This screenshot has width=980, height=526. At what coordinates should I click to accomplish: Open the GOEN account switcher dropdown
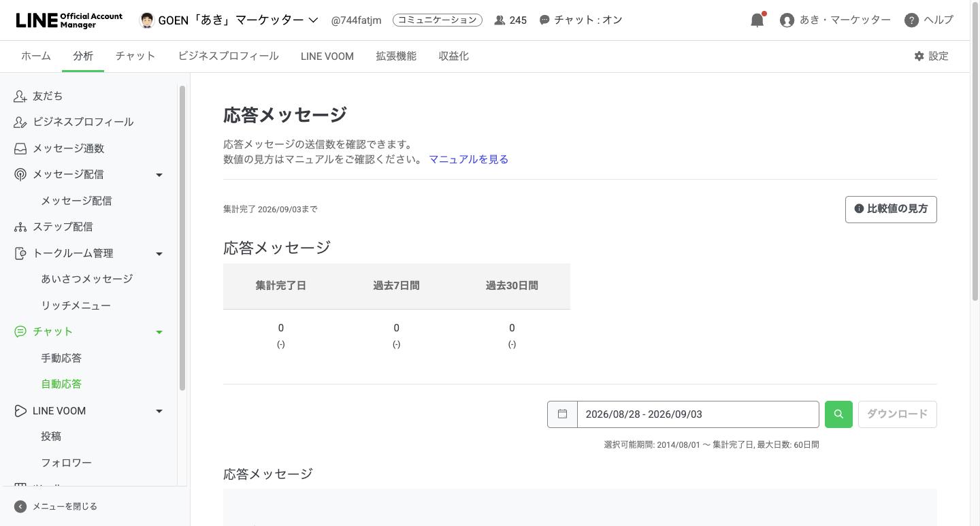pyautogui.click(x=228, y=20)
